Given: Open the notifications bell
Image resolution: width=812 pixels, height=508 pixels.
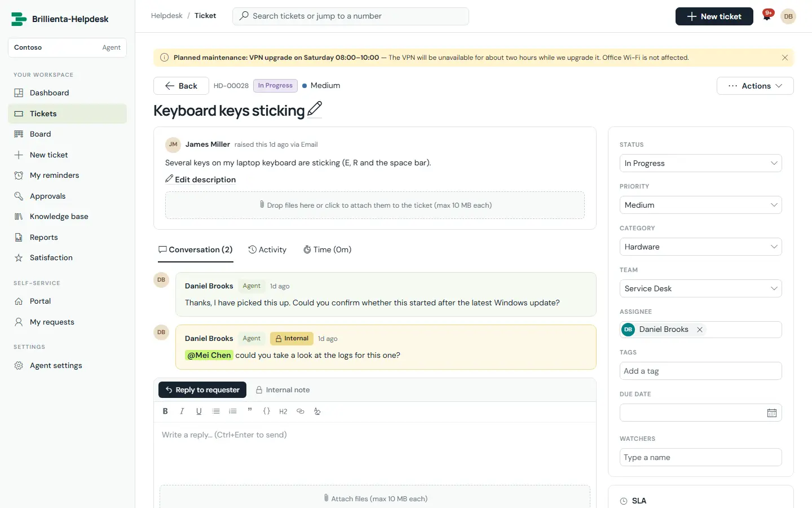Looking at the screenshot, I should click(x=767, y=16).
